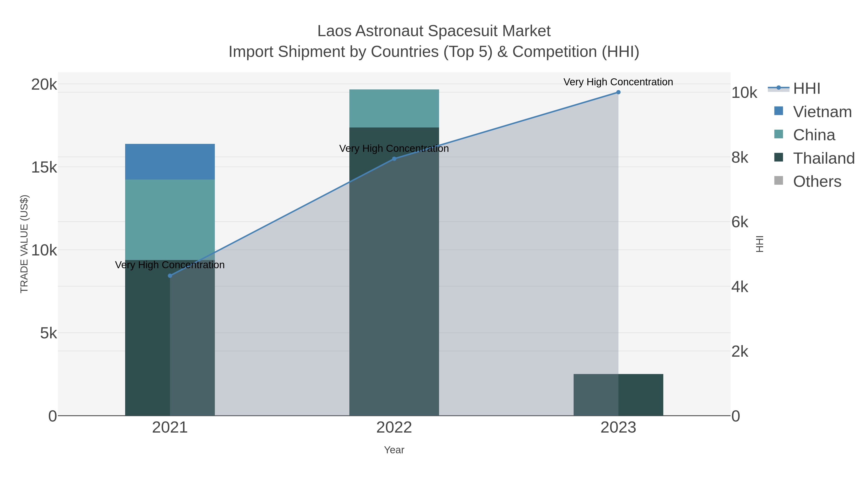
Task: Click the 0 tick on the left axis
Action: coord(53,416)
